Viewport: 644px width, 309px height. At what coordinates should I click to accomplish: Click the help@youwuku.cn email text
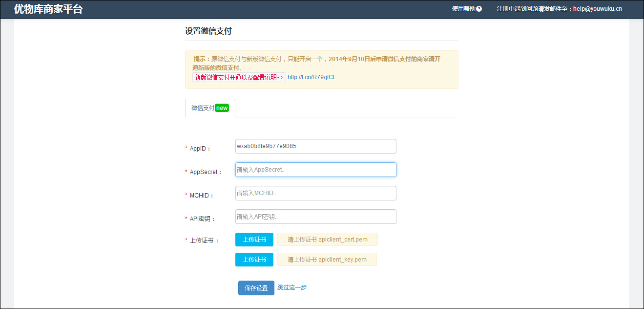(597, 9)
